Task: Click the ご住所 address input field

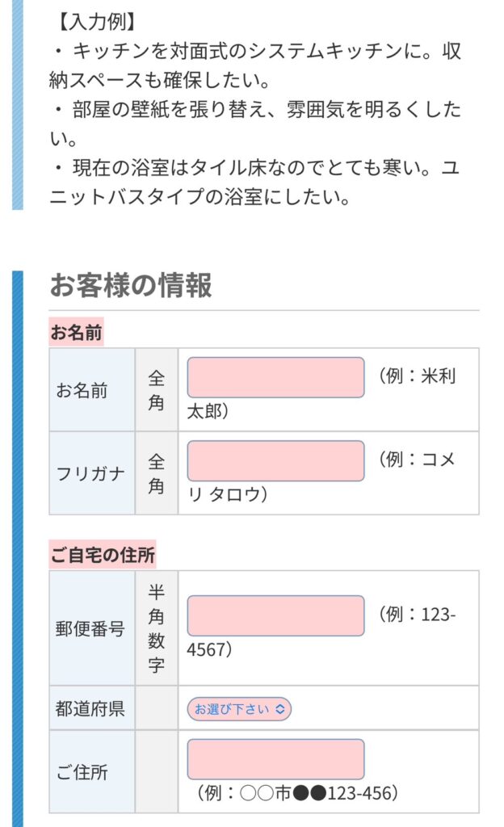Action: point(275,758)
